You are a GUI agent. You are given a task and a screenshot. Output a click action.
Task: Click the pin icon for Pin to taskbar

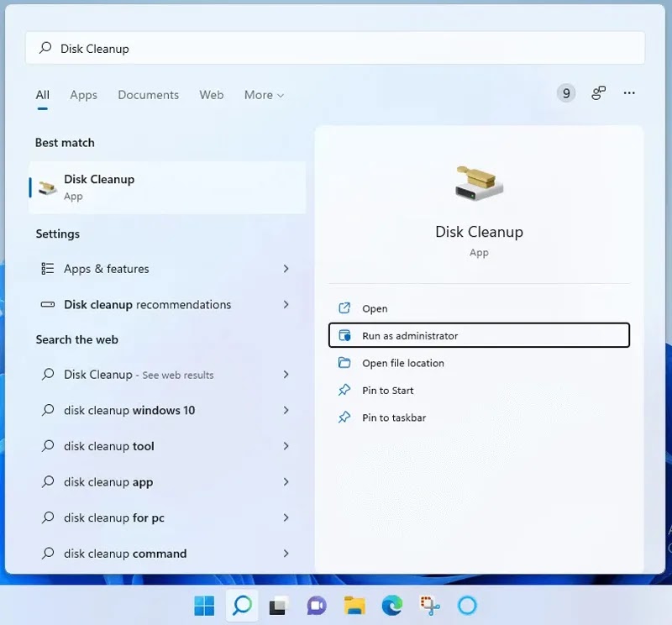click(344, 418)
